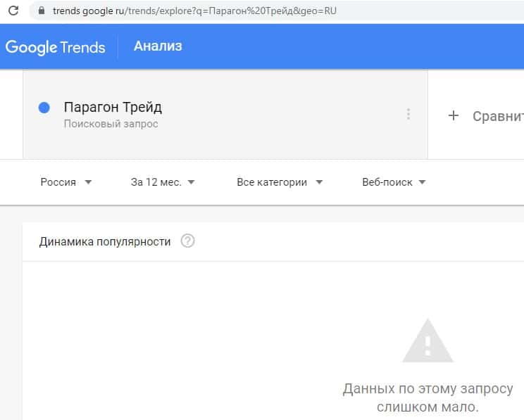Click the padlock site security icon
Screen dimensions: 524x420
click(x=42, y=11)
